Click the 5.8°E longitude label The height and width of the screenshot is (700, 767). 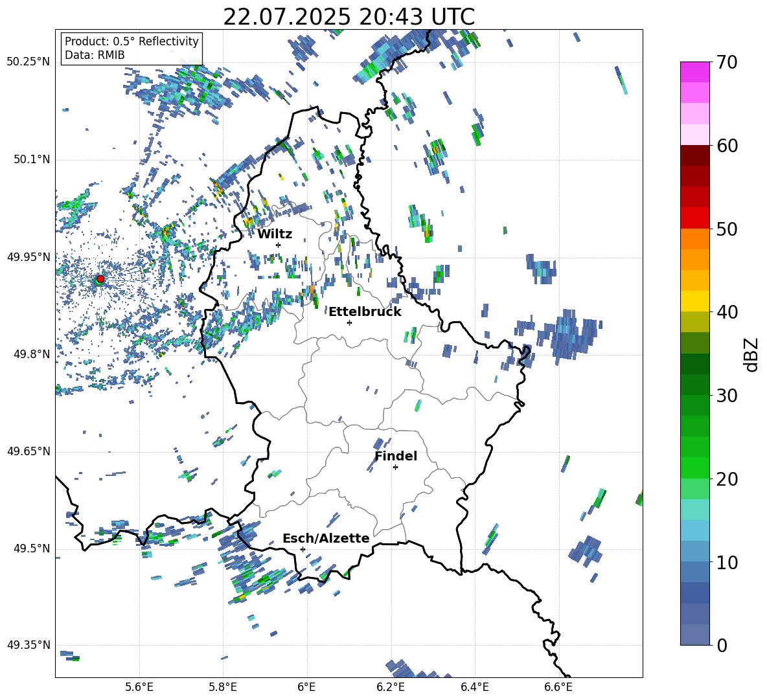pos(223,688)
